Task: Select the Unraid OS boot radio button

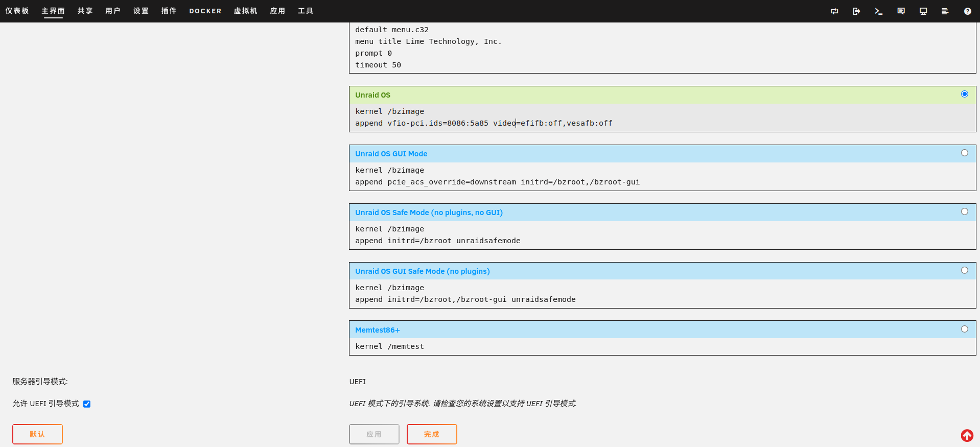Action: click(x=965, y=94)
